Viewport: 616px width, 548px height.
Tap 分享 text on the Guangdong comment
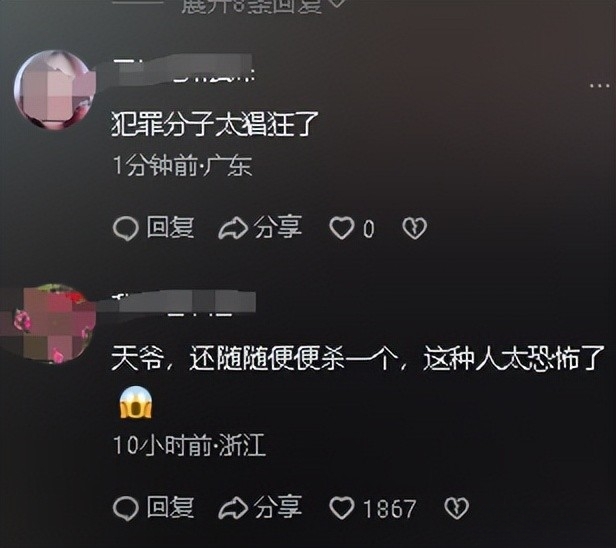pos(278,227)
